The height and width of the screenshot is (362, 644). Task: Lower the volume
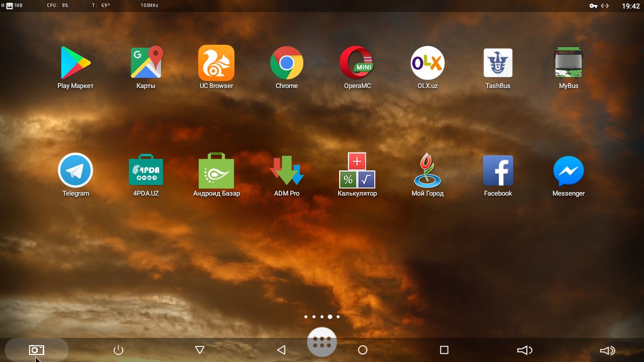(525, 350)
